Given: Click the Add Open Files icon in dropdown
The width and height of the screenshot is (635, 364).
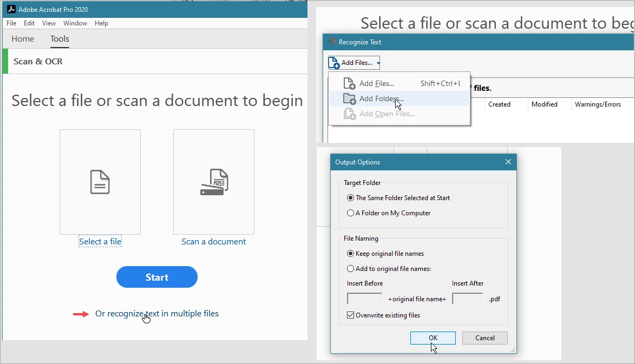Looking at the screenshot, I should click(350, 114).
